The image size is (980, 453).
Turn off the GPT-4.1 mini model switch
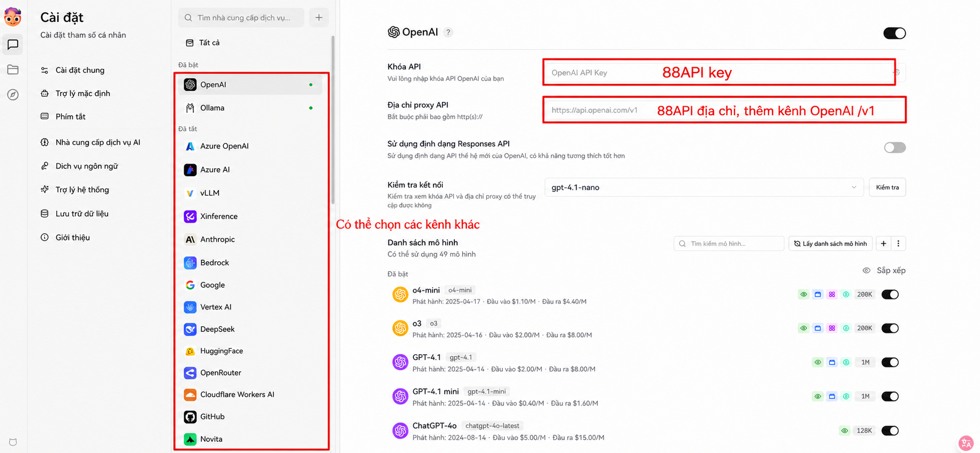[890, 396]
